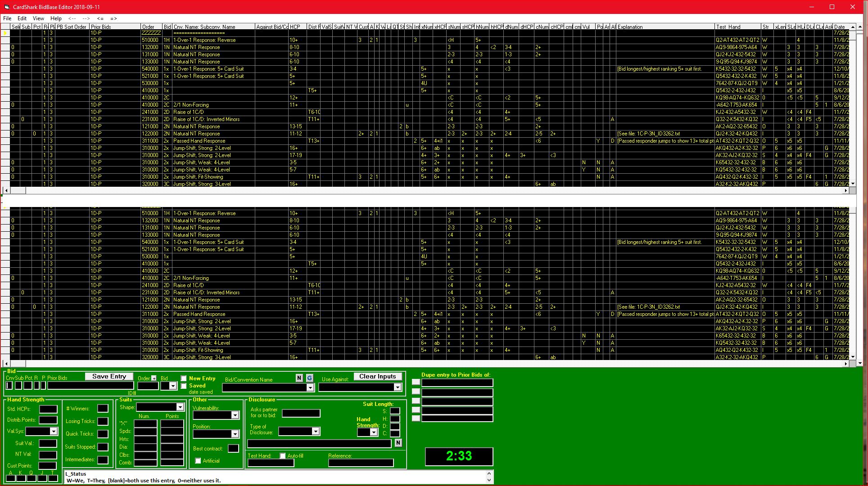Expand the Vulnerability dropdown
The height and width of the screenshot is (486, 868).
point(235,415)
